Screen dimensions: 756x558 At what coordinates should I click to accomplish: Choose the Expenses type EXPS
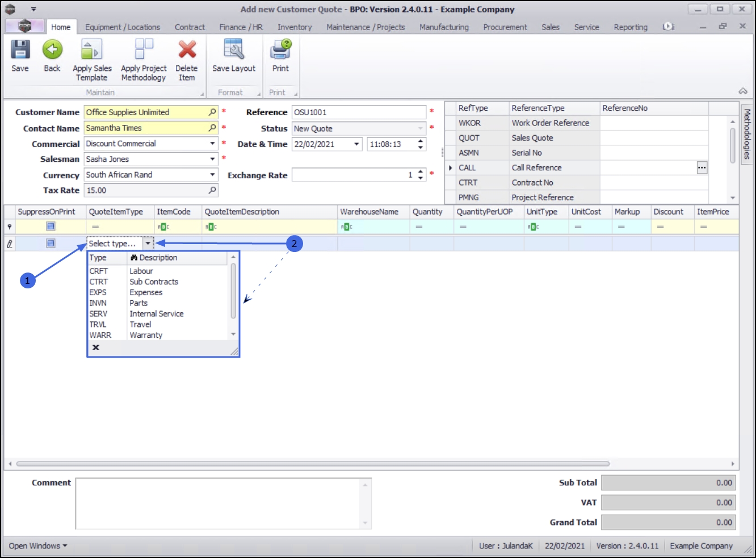coord(158,292)
